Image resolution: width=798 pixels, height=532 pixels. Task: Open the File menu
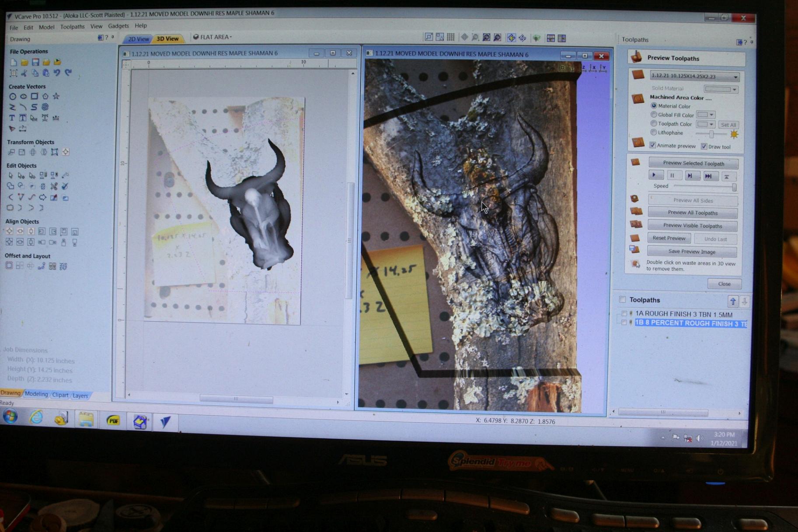[x=14, y=28]
